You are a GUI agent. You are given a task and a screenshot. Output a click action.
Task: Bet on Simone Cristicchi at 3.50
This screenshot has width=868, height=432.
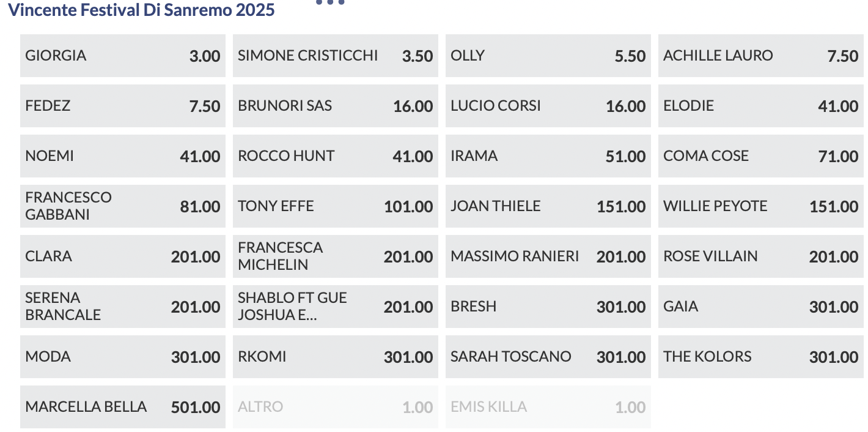click(335, 56)
